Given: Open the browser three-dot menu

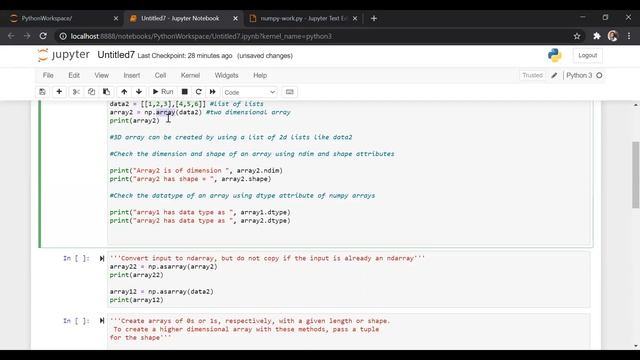Looking at the screenshot, I should [629, 36].
